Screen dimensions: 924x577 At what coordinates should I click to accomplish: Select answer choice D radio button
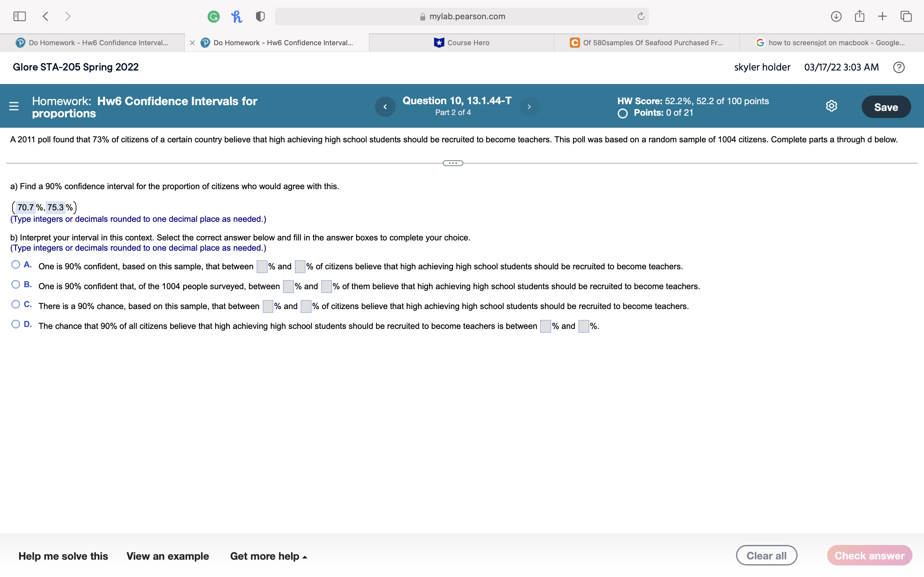pyautogui.click(x=15, y=324)
